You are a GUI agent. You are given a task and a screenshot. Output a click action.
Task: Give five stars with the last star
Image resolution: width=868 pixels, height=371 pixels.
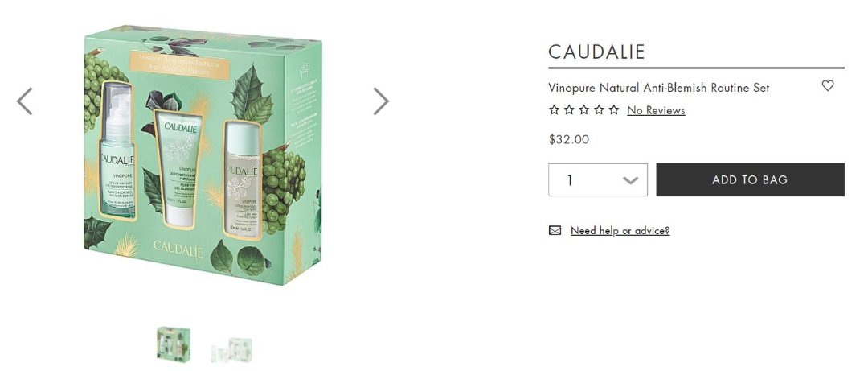coord(613,109)
